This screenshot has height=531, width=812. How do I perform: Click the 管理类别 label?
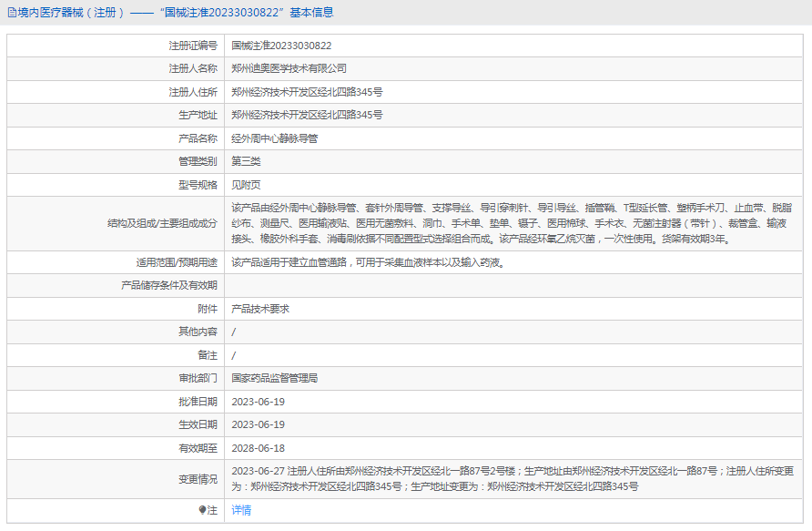198,161
